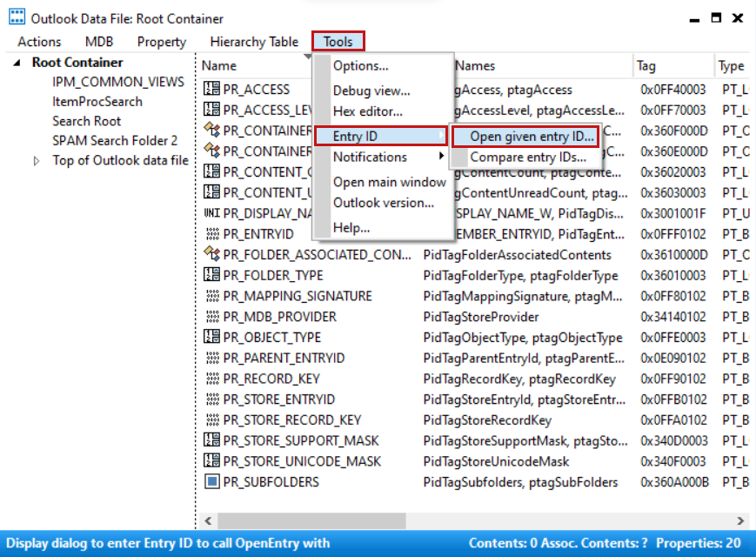The width and height of the screenshot is (756, 557).
Task: Click the PR_ENTRYID binary type icon
Action: point(212,234)
